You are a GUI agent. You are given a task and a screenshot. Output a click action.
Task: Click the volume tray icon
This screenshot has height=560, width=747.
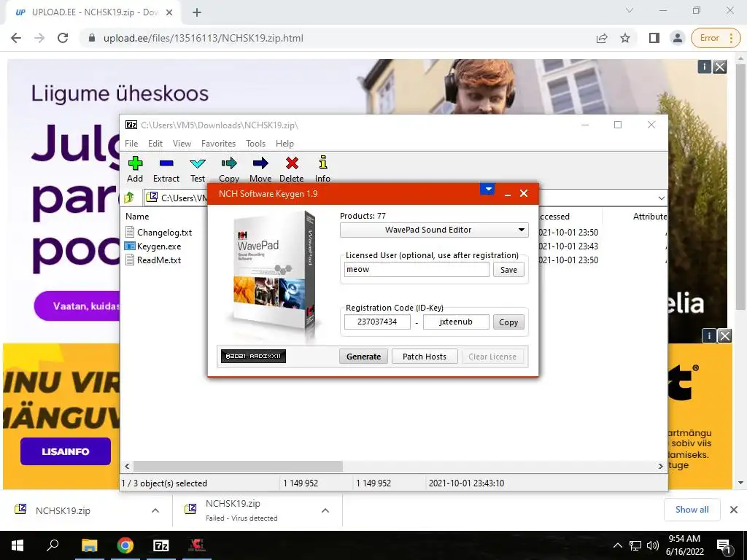click(x=653, y=545)
